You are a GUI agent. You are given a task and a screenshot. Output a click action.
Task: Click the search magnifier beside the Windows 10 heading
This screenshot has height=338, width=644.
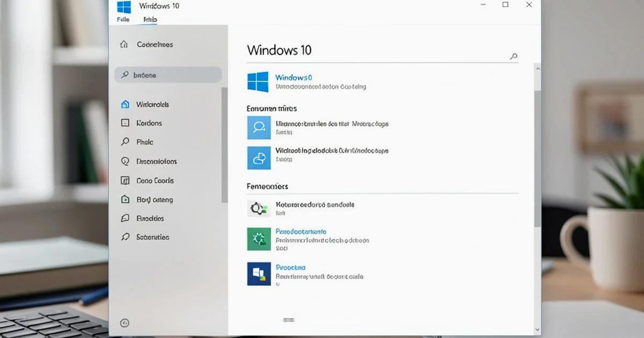[x=514, y=56]
